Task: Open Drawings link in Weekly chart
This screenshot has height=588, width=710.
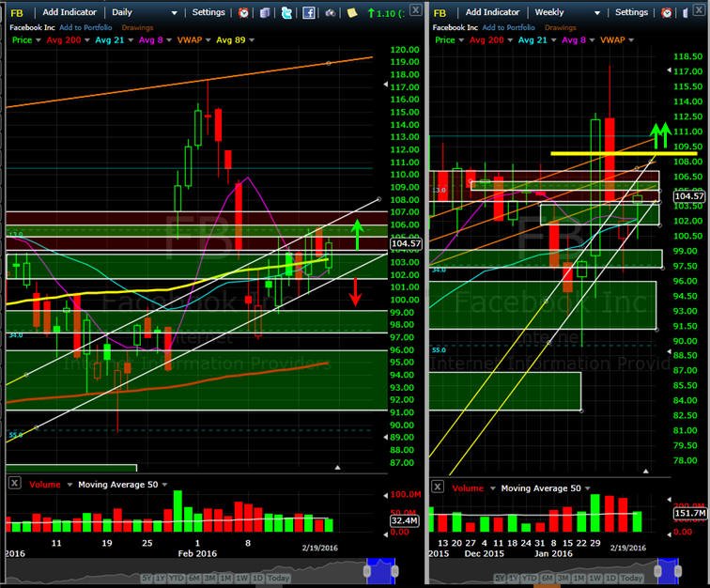Action: tap(560, 27)
